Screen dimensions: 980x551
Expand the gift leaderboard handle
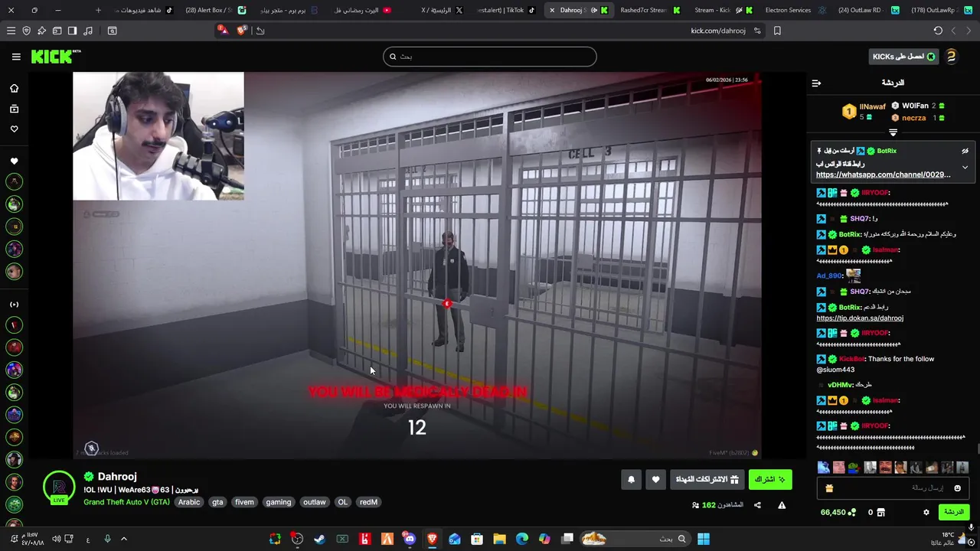(x=893, y=132)
